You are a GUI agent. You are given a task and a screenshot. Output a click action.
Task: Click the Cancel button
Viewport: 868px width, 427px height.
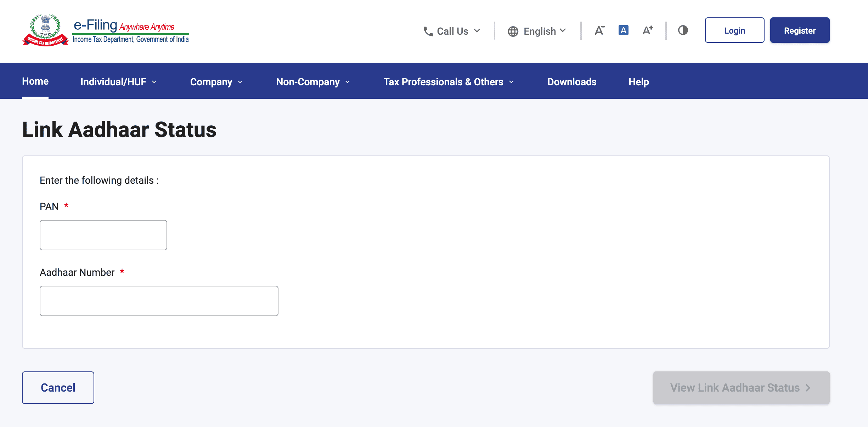point(58,387)
